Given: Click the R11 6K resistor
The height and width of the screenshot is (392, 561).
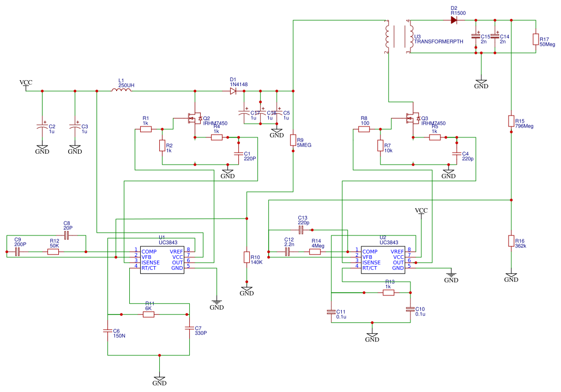Looking at the screenshot, I should pos(148,315).
